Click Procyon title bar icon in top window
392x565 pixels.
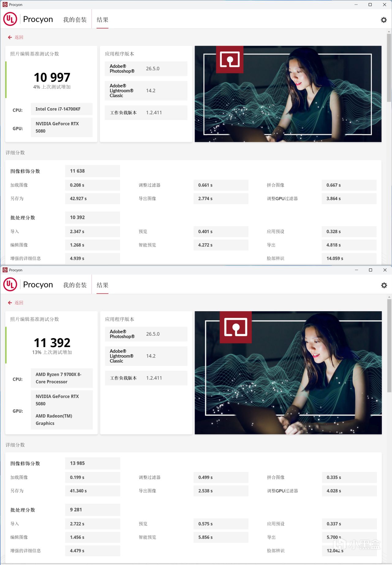pyautogui.click(x=5, y=5)
